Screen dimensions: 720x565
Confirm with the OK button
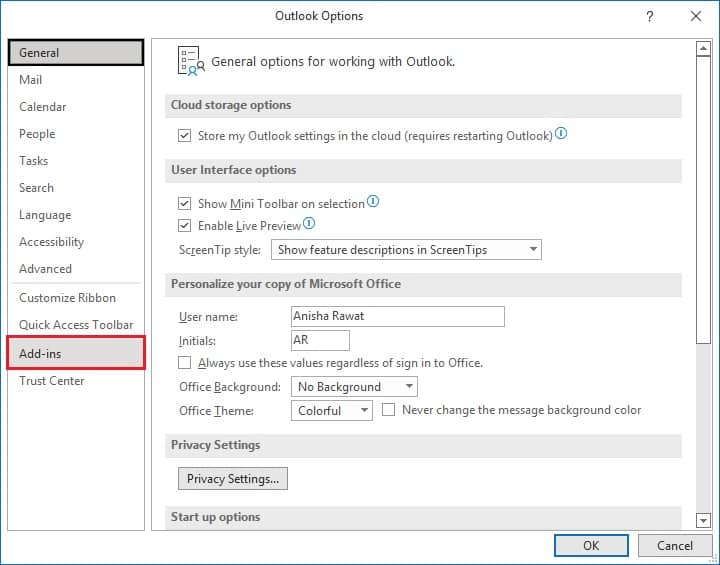pyautogui.click(x=591, y=545)
